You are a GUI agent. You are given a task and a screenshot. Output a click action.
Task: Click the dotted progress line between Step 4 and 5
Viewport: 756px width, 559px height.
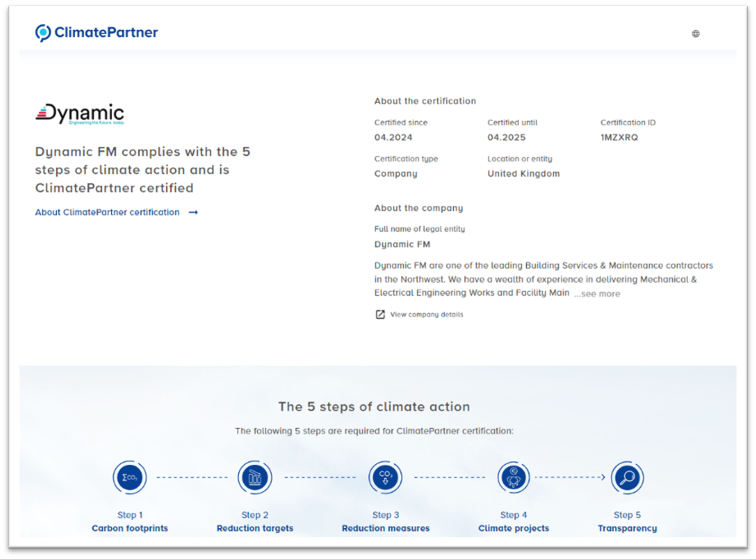569,477
